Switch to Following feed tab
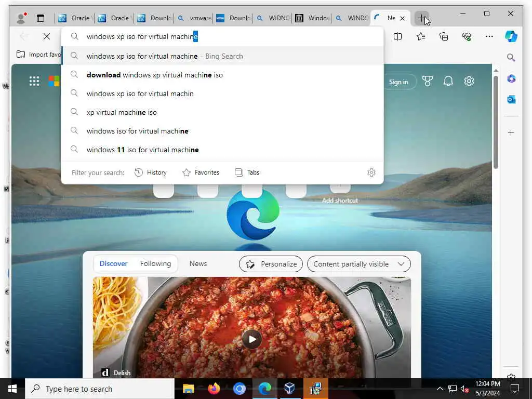 click(x=155, y=263)
